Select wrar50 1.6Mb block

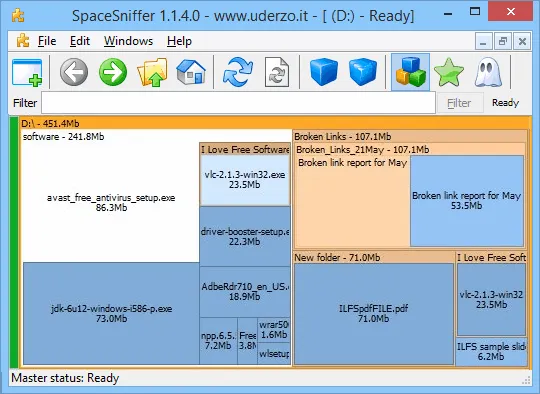click(x=274, y=330)
